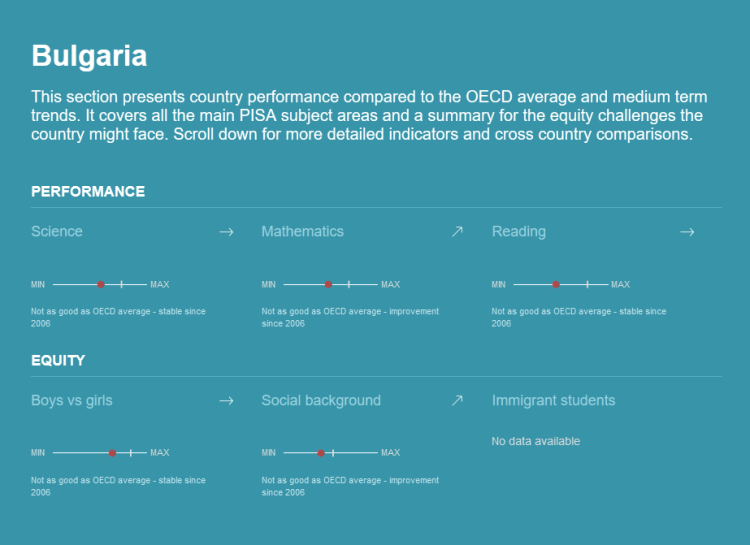Open the Mathematics performance indicator
Screen dimensions: 750x545
tap(302, 232)
